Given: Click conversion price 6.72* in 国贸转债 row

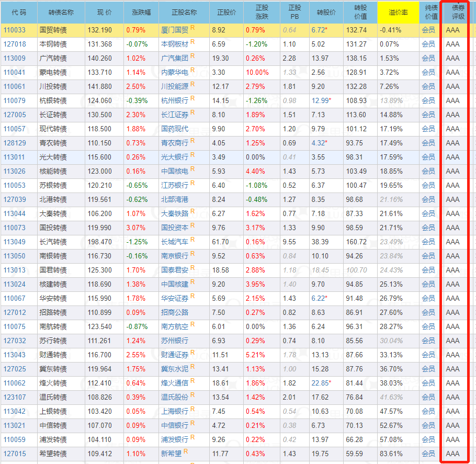Looking at the screenshot, I should point(320,30).
